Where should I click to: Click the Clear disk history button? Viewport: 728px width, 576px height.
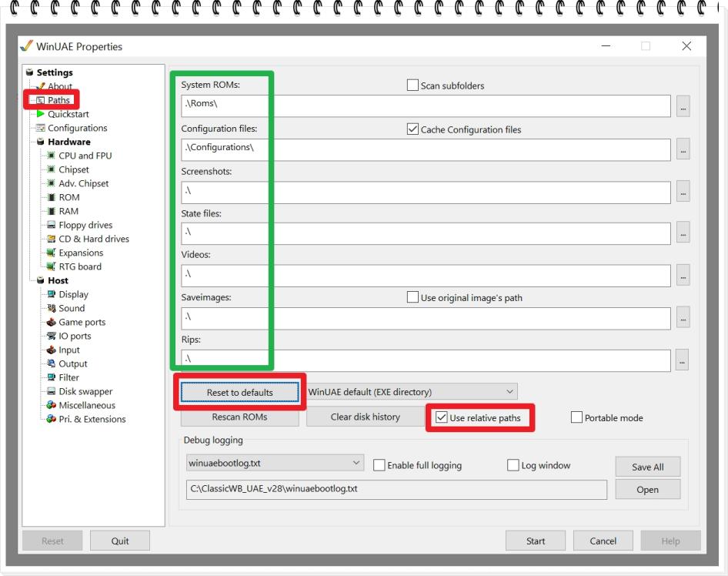coord(365,417)
